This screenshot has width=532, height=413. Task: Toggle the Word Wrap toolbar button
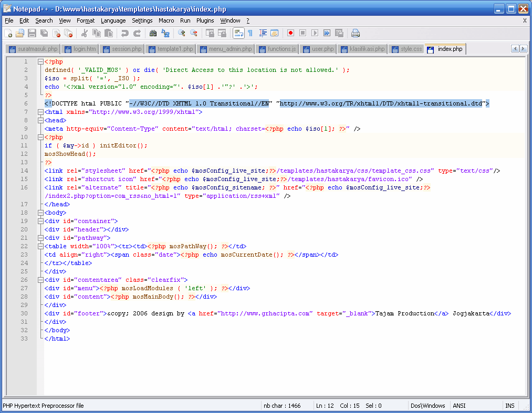(238, 33)
